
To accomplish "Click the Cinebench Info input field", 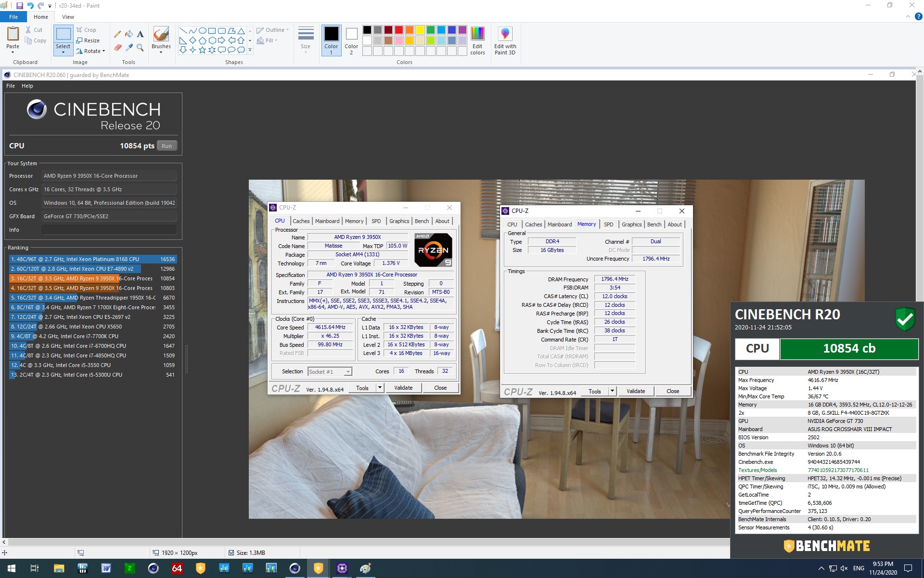I will 109,230.
